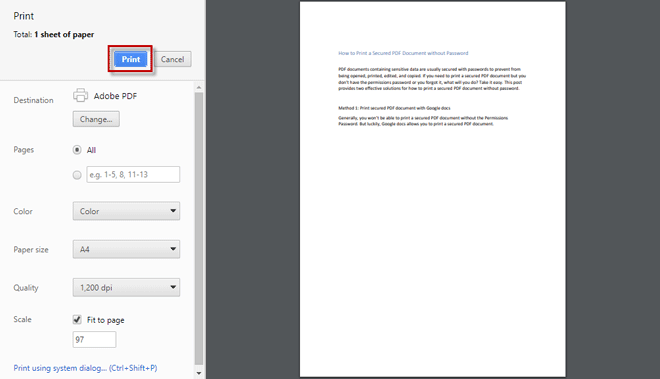The image size is (660, 379).
Task: Click the 'Method 1' heading in the preview
Action: click(x=394, y=108)
